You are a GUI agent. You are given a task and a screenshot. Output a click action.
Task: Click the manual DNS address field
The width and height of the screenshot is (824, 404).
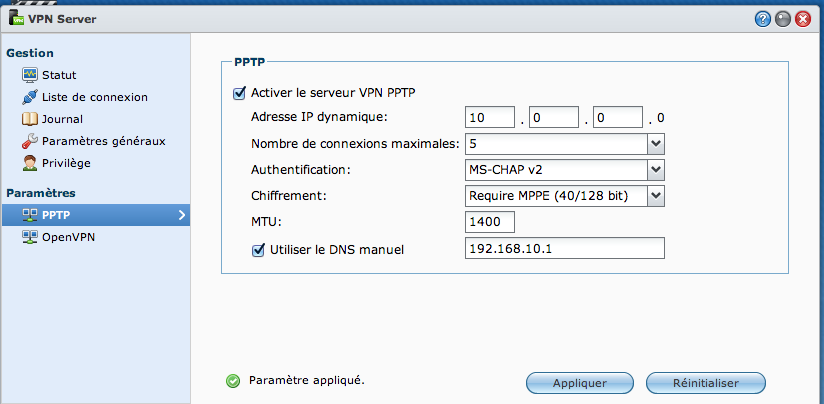pos(565,248)
